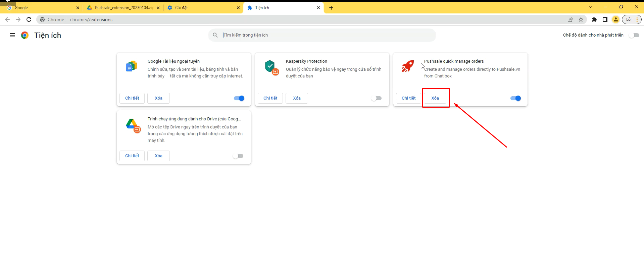This screenshot has height=278, width=644.
Task: Bookmark this page with star icon
Action: (x=581, y=19)
